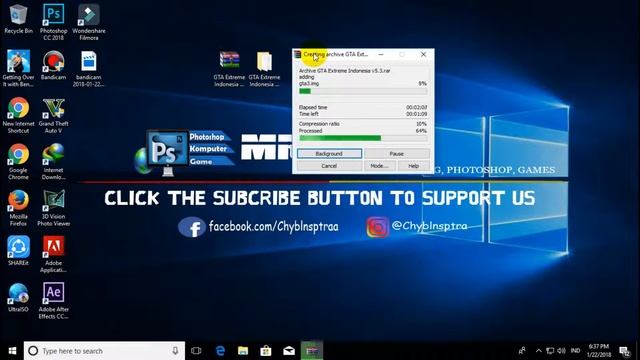Image resolution: width=640 pixels, height=360 pixels.
Task: Click the IND language indicator
Action: (576, 351)
